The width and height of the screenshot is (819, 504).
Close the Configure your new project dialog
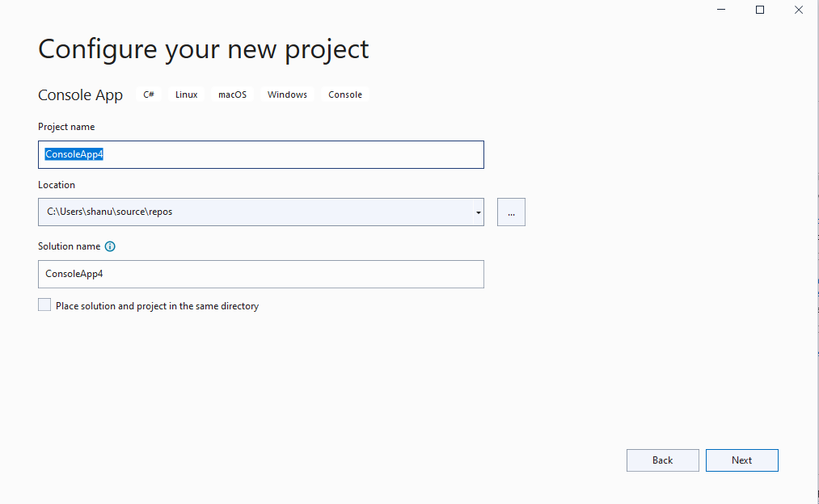click(799, 10)
